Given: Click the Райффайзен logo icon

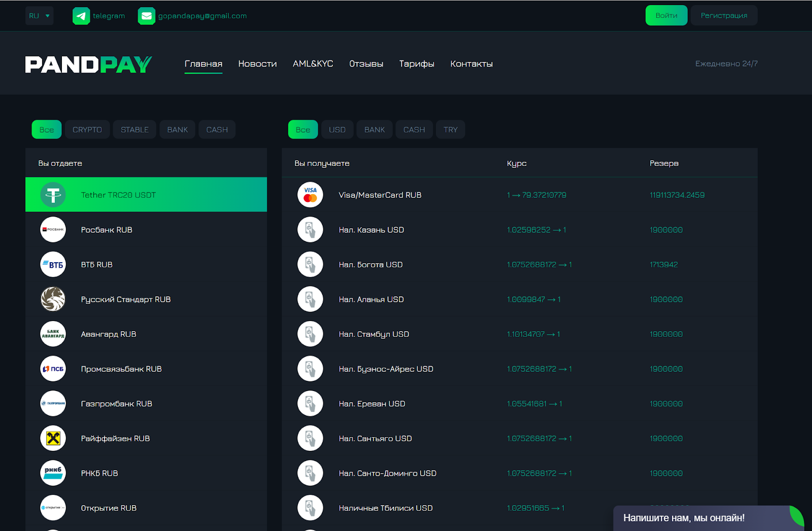Looking at the screenshot, I should [x=53, y=438].
